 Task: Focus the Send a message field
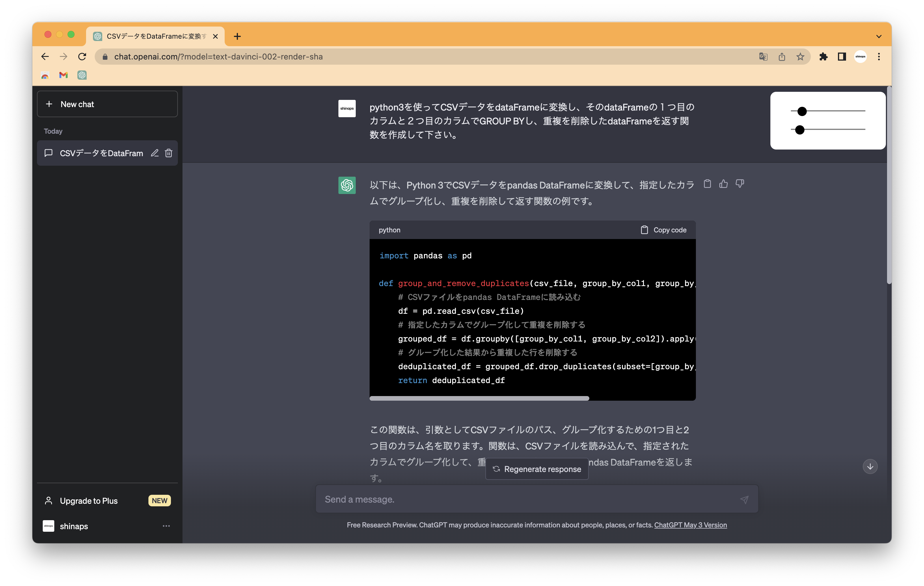click(537, 499)
